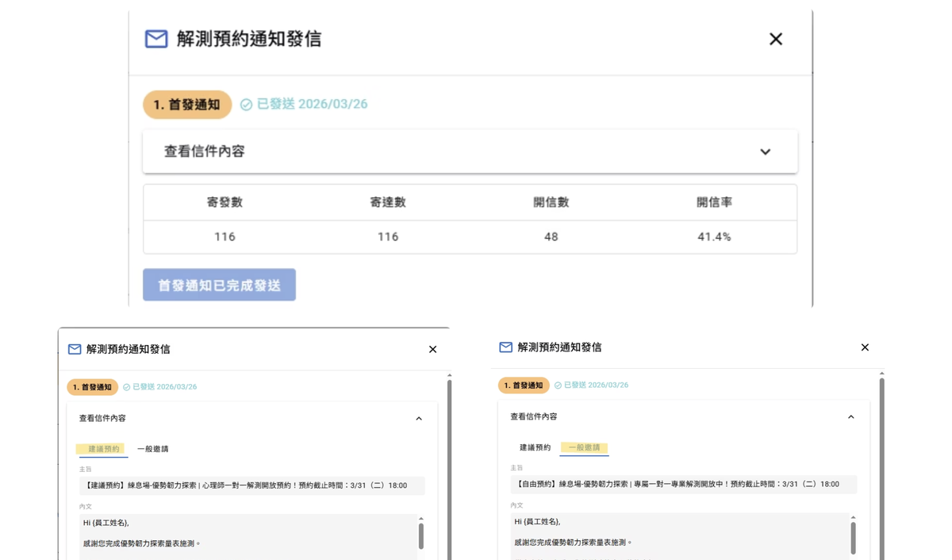Click the sent checkmark icon in top dialog

(246, 105)
